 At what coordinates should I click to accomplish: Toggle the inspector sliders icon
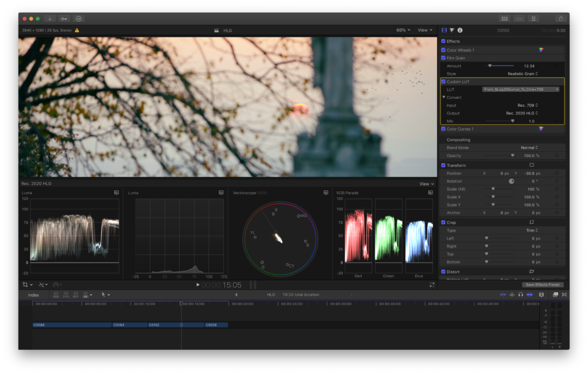coord(533,19)
